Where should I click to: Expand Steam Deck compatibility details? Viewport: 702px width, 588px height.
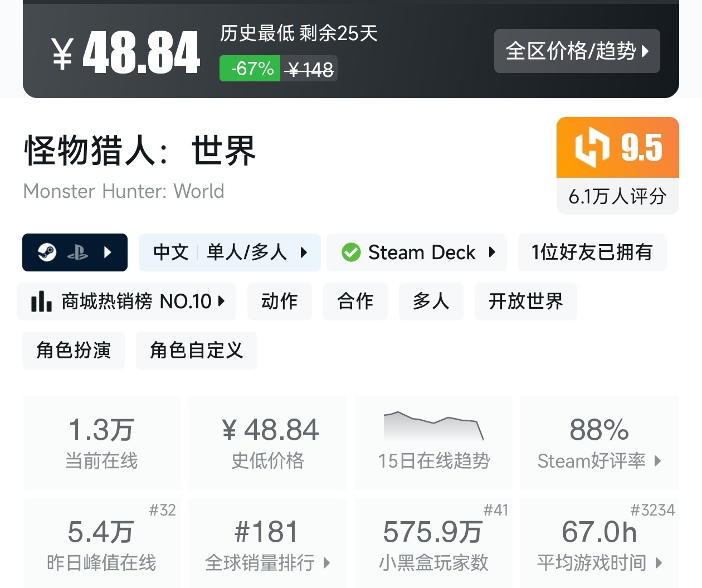pos(417,252)
